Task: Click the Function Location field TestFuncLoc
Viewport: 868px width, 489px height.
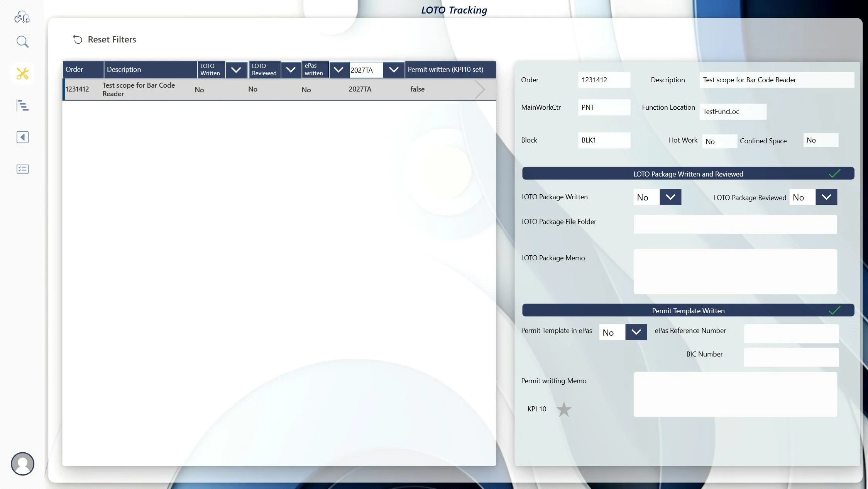Action: click(733, 112)
